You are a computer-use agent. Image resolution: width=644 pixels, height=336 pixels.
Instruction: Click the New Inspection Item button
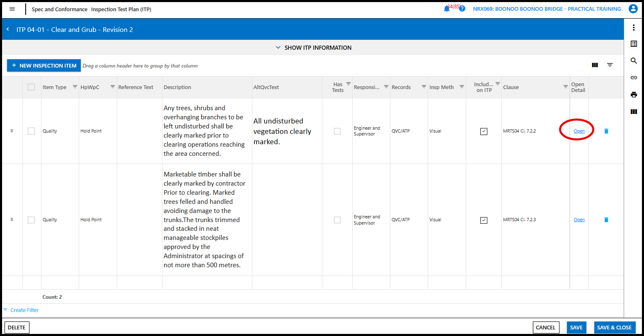[x=44, y=65]
